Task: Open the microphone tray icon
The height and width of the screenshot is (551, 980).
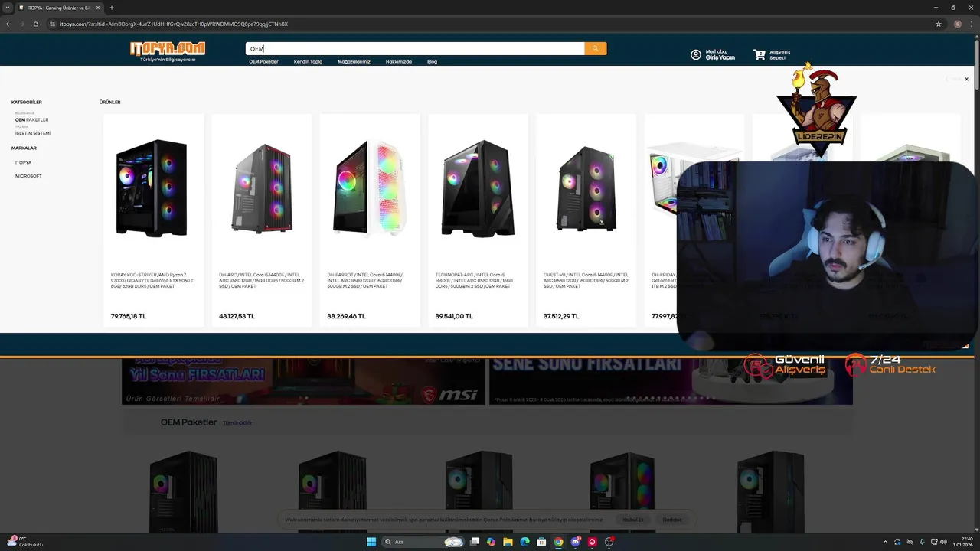Action: pyautogui.click(x=922, y=542)
